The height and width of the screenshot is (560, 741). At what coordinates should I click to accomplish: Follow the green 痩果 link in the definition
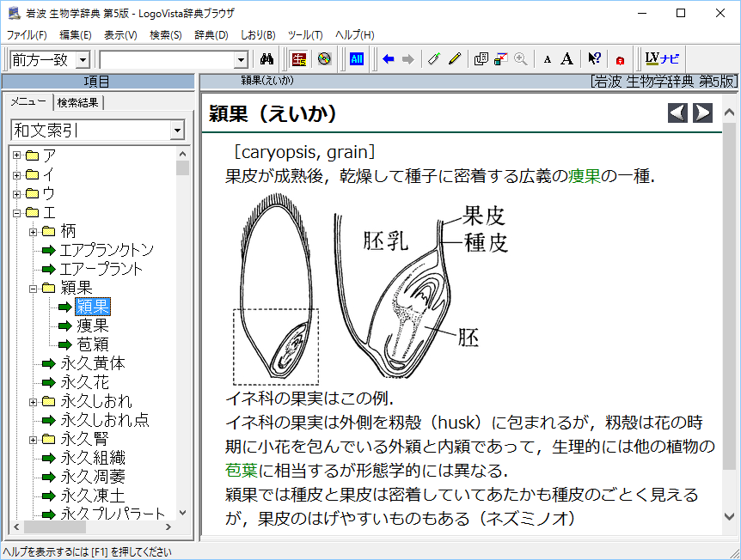pyautogui.click(x=584, y=176)
